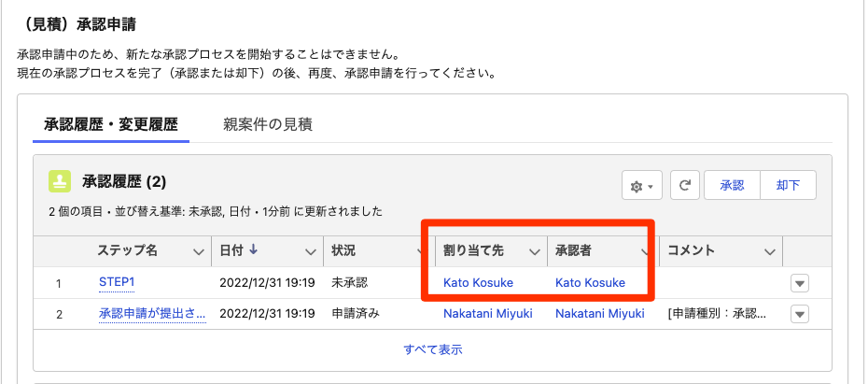
Task: Expand the 承認者 column menu chevron
Action: (646, 252)
